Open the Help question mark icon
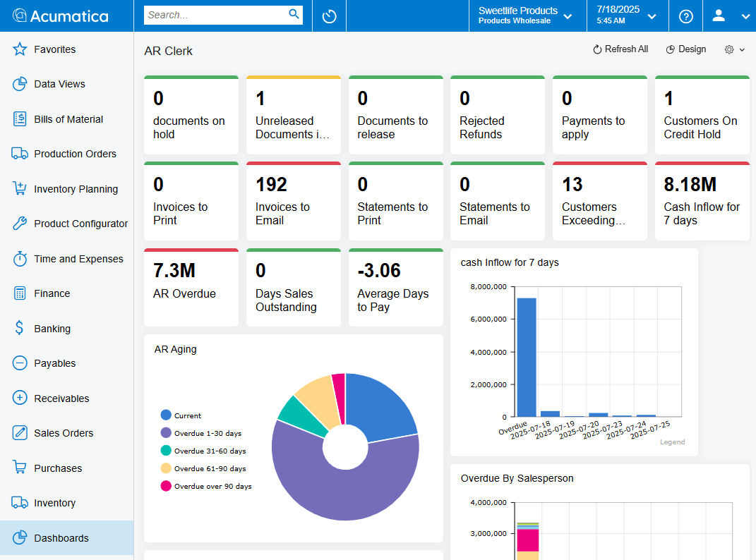This screenshot has width=756, height=560. click(685, 16)
